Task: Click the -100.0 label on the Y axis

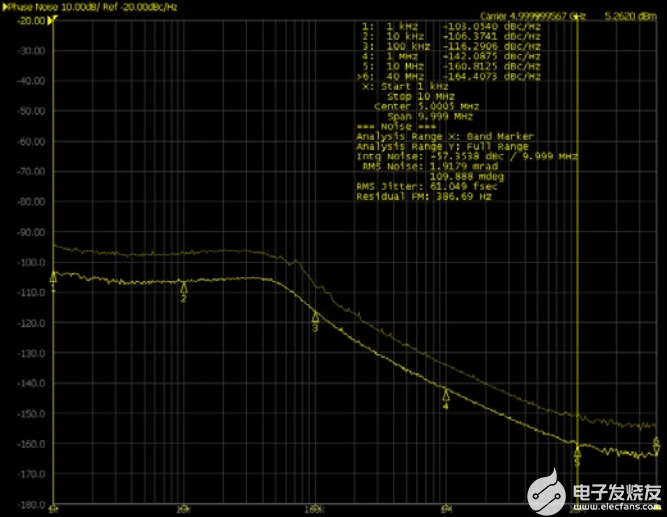Action: (31, 262)
